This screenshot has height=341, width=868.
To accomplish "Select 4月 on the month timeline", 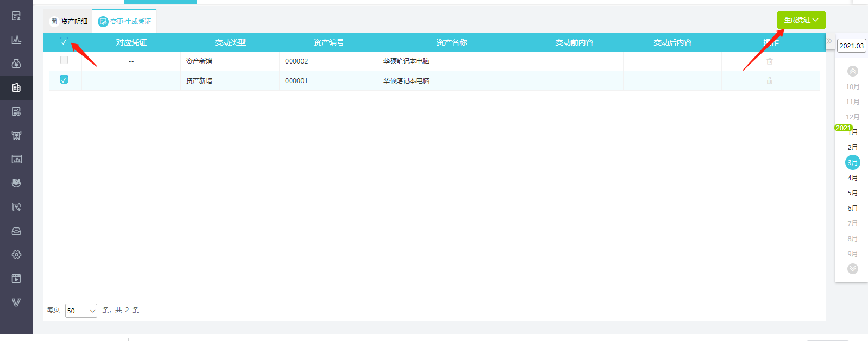I will pyautogui.click(x=852, y=178).
